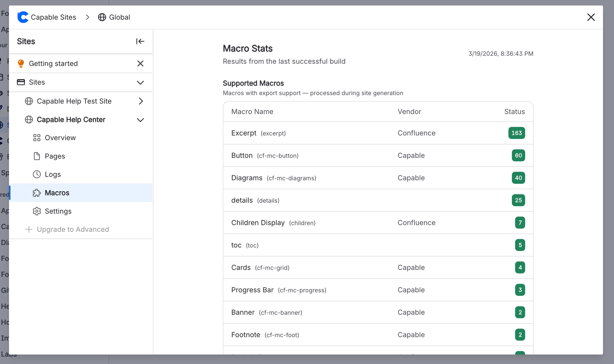Click the Macro Stats heading
This screenshot has width=614, height=364.
[248, 48]
